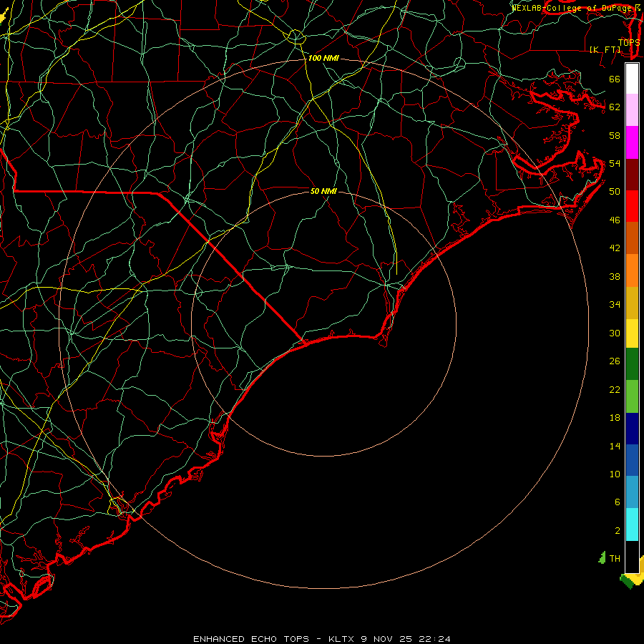Click the maroon legend swatch

click(632, 175)
